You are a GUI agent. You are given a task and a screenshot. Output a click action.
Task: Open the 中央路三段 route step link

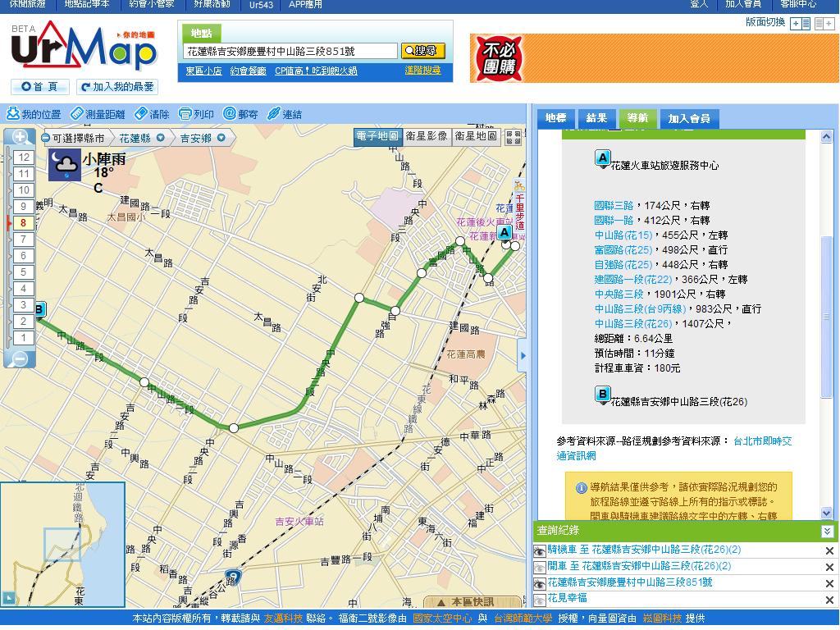point(619,294)
